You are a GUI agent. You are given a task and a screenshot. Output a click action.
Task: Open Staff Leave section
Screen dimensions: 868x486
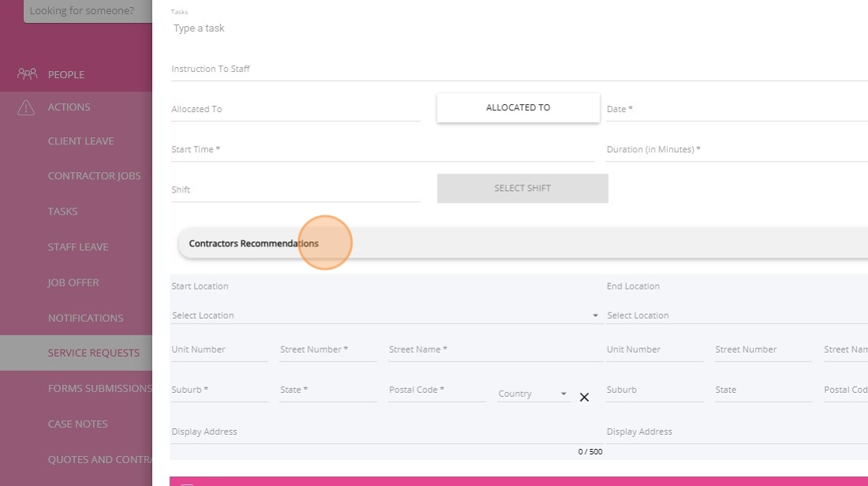[x=78, y=247]
